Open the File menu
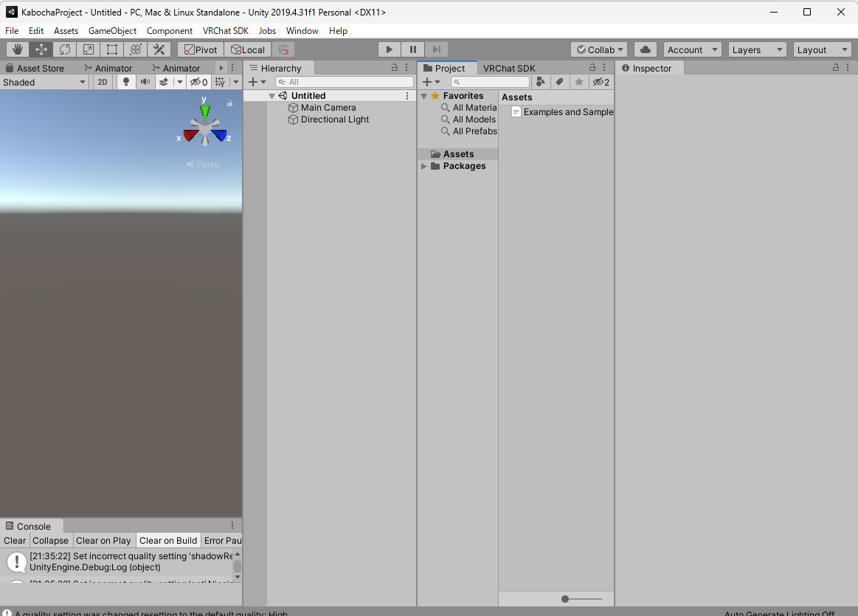 tap(12, 31)
